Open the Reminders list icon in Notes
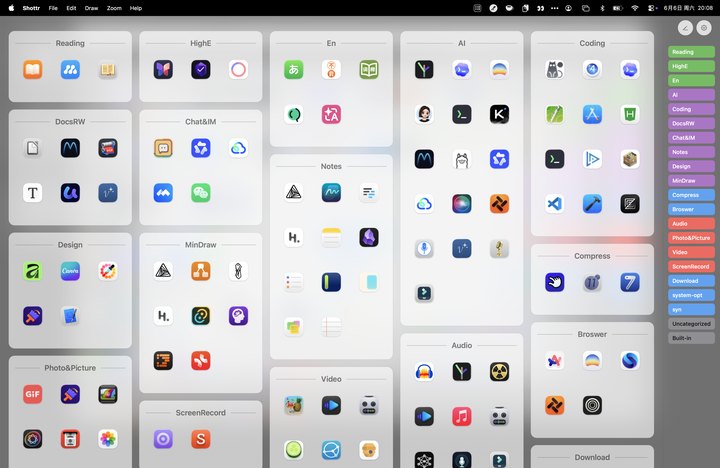This screenshot has height=468, width=720. coord(293,282)
